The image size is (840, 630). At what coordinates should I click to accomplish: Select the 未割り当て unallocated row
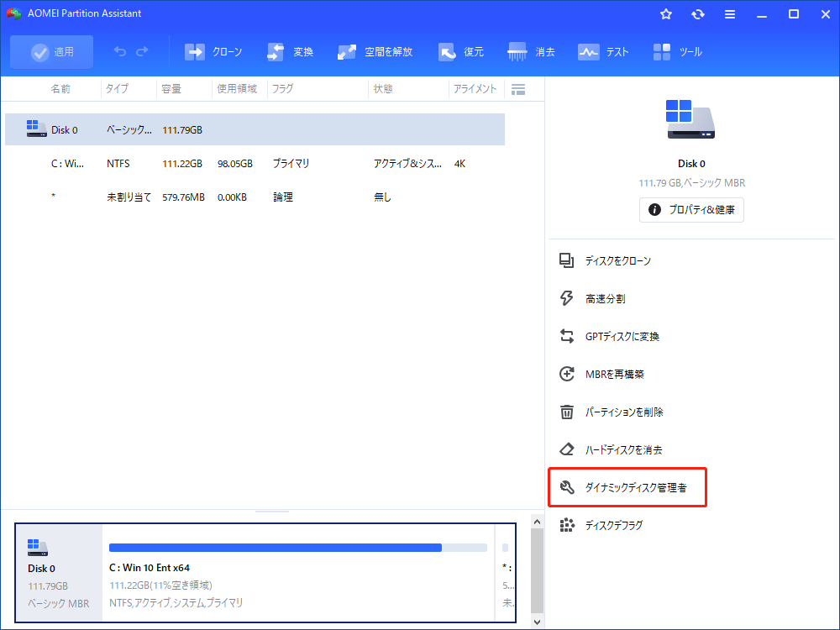(255, 197)
